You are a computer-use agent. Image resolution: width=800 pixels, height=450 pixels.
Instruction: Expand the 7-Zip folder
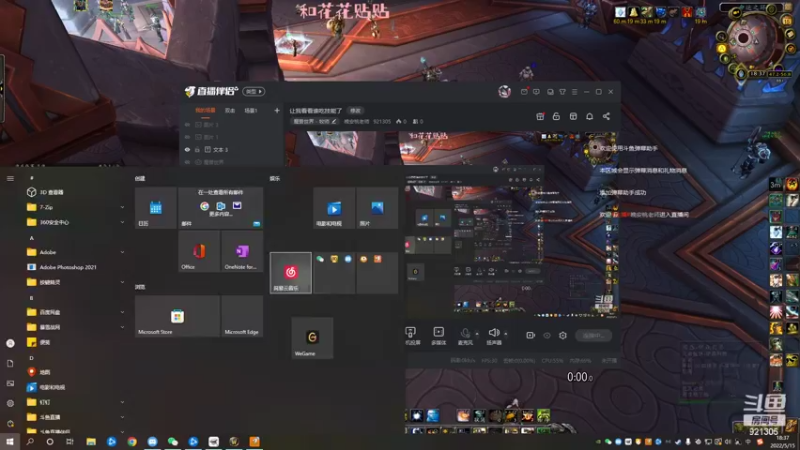click(x=122, y=207)
